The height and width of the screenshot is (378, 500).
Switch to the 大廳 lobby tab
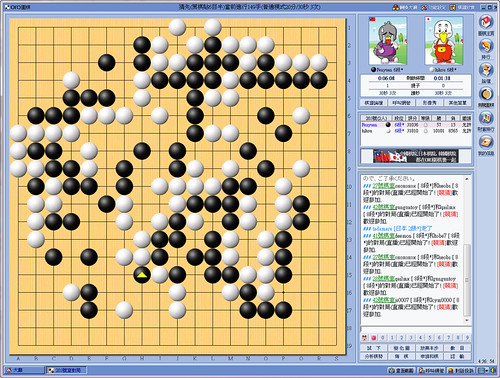tap(24, 370)
